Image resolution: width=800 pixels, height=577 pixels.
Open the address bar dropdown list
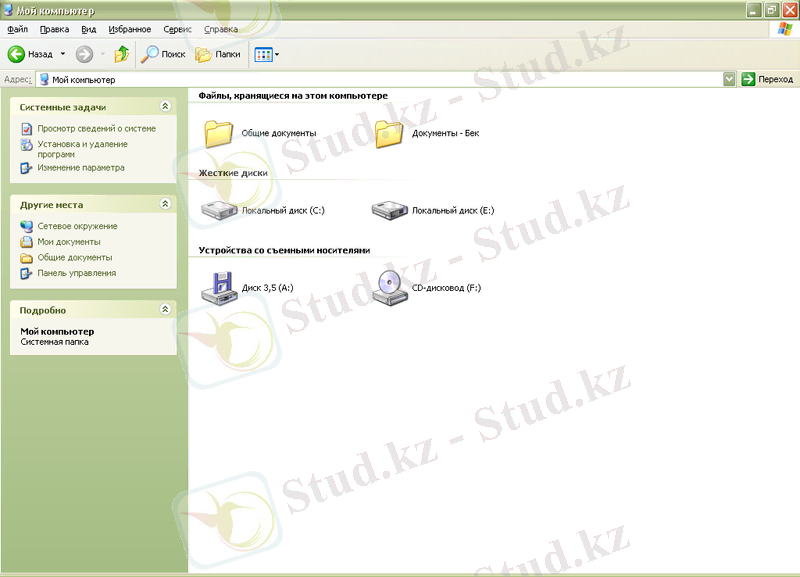(730, 79)
